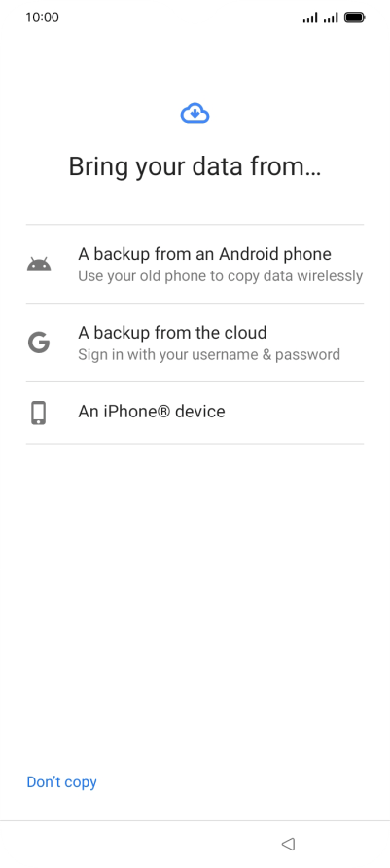Tap the first signal strength icon
The width and height of the screenshot is (390, 868).
point(310,18)
